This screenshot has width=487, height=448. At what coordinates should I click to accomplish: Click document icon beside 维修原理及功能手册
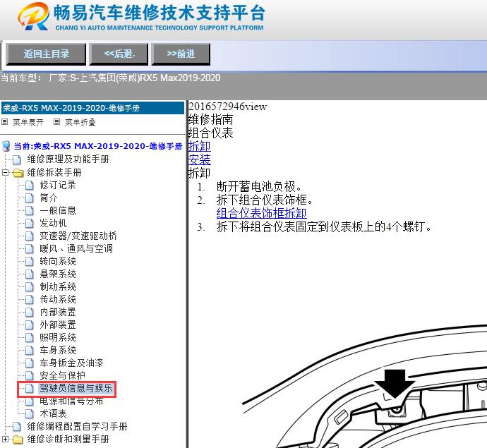pos(17,159)
